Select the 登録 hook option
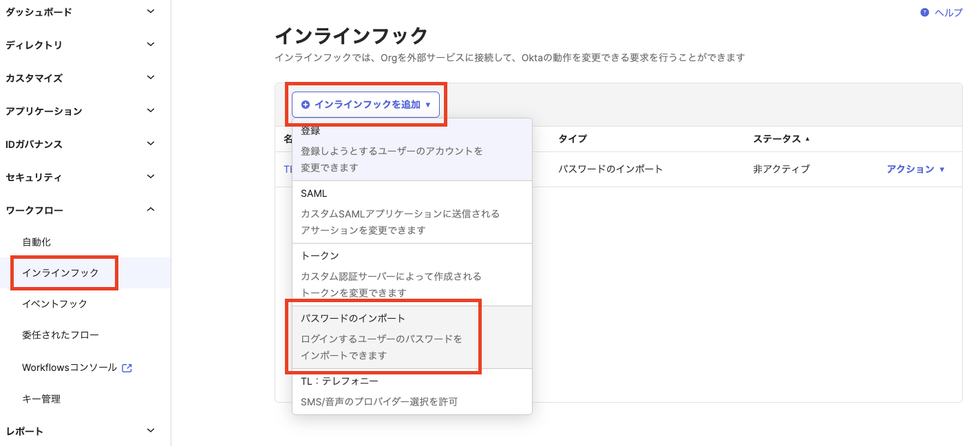This screenshot has height=446, width=980. click(412, 149)
